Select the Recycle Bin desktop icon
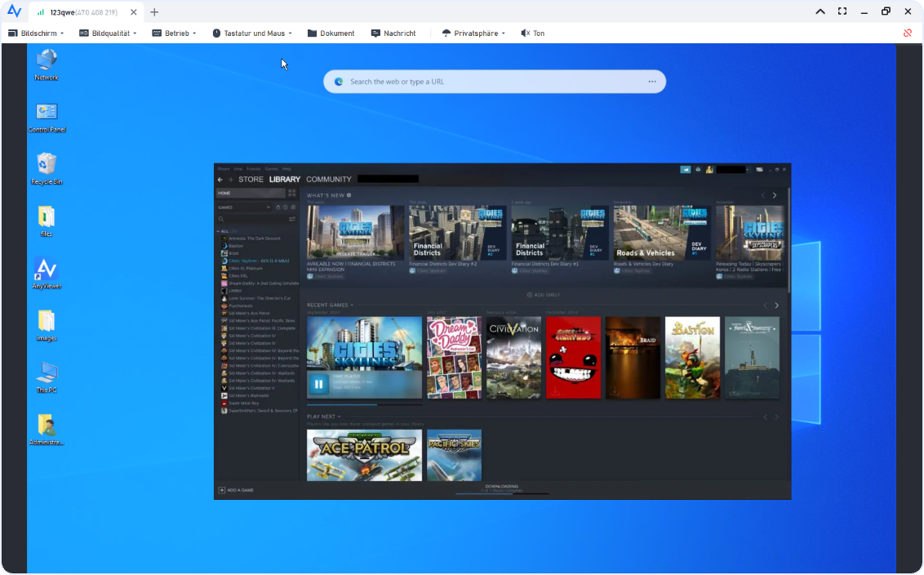Image resolution: width=924 pixels, height=575 pixels. pos(47,165)
